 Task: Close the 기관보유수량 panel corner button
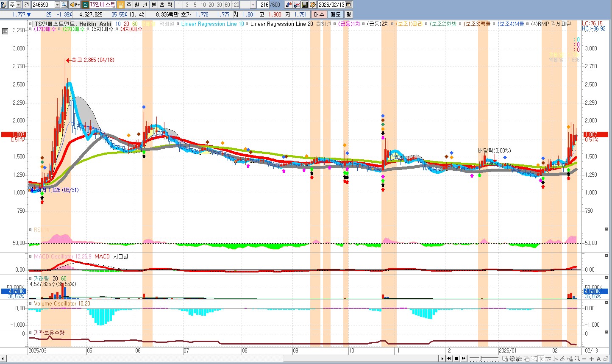point(606,333)
